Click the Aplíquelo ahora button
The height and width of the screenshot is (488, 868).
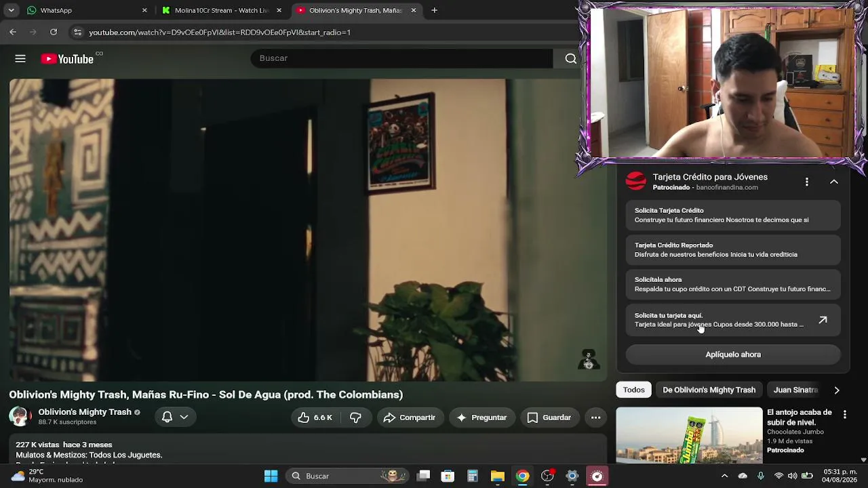pyautogui.click(x=733, y=354)
